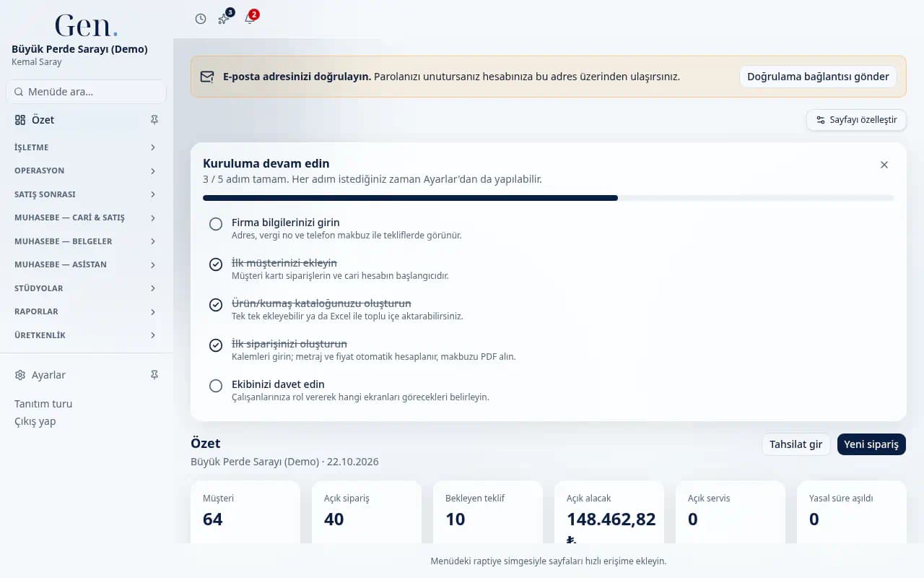The height and width of the screenshot is (578, 924).
Task: Open the Açık sipariş 40 summary card
Action: (367, 512)
